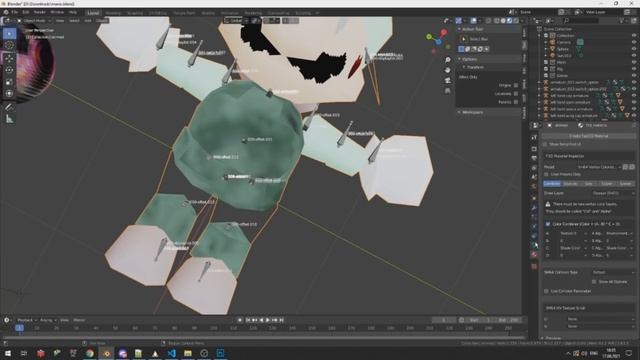Screen dimensions: 640x360
Task: Open Visual Studio Code from taskbar
Action: 171,353
